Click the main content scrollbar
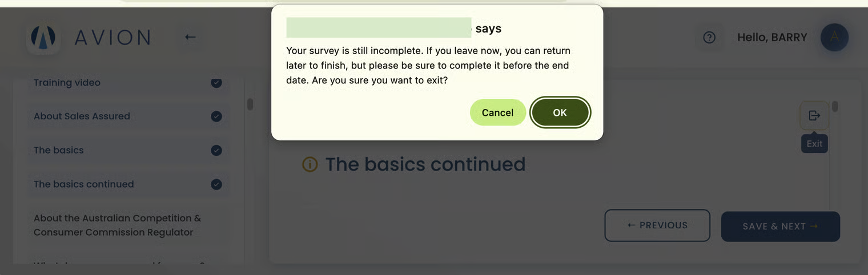 [835, 107]
